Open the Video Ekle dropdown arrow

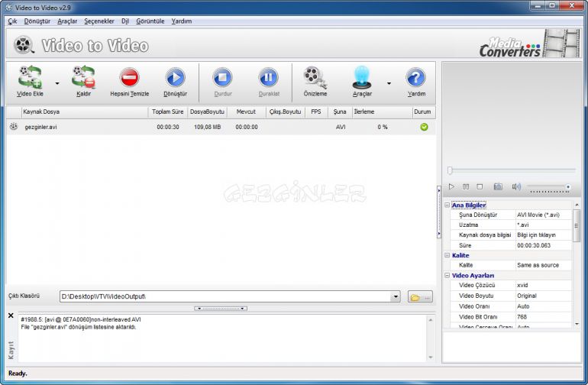coord(57,83)
